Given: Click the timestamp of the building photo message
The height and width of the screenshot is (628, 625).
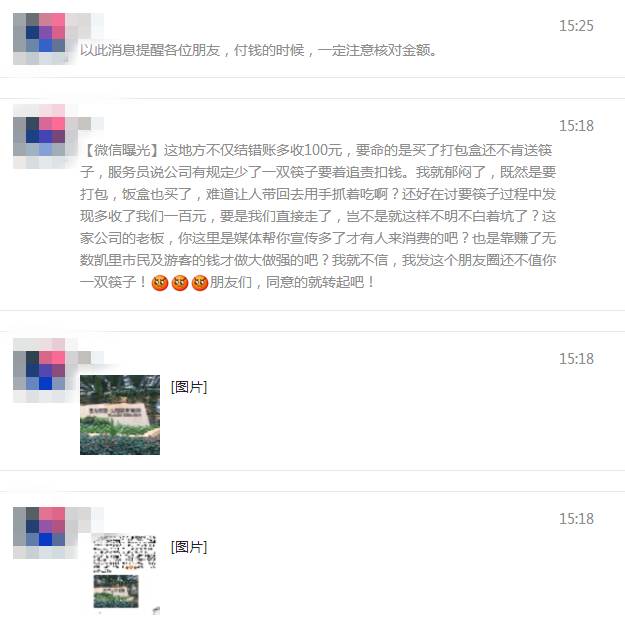Looking at the screenshot, I should [x=576, y=359].
